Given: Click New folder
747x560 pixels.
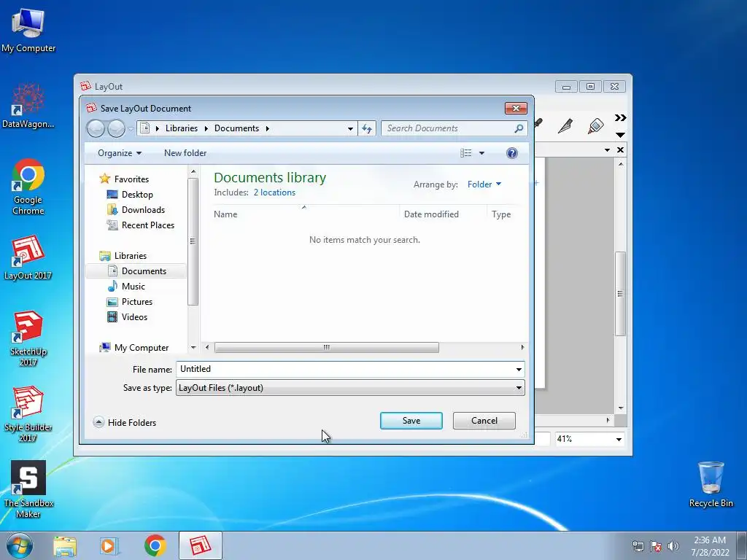Looking at the screenshot, I should [x=185, y=153].
